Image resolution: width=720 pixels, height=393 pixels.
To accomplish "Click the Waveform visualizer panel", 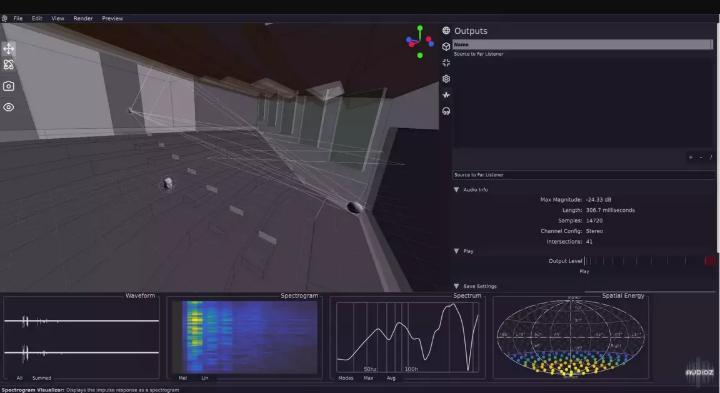I will pos(81,337).
